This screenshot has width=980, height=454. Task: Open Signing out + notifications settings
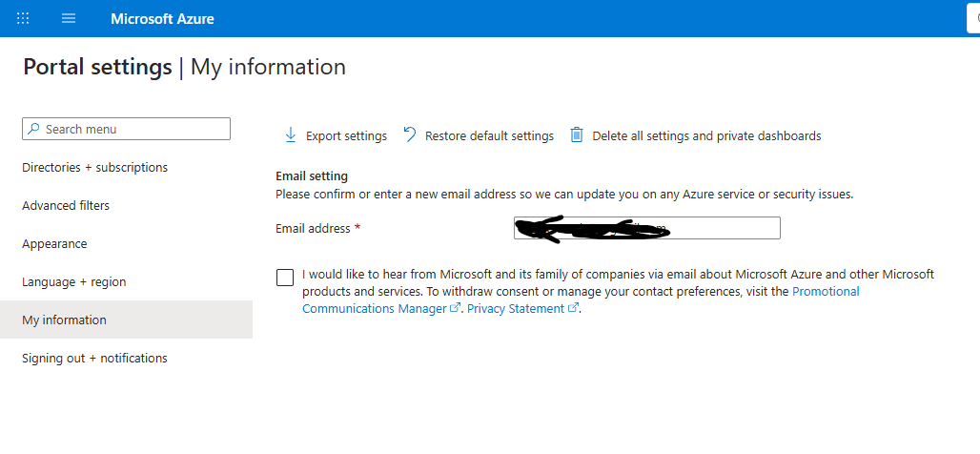pos(94,359)
